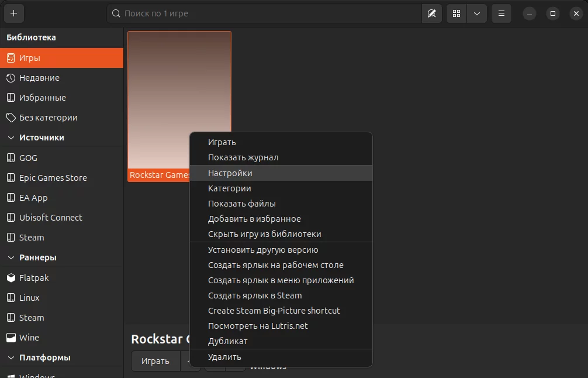This screenshot has width=588, height=378.
Task: Click the Epic Games Store icon
Action: click(11, 178)
